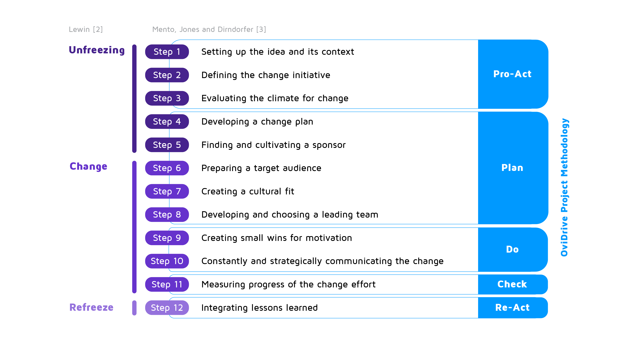Select the Step 4 badge
The width and height of the screenshot is (644, 337).
pos(167,121)
